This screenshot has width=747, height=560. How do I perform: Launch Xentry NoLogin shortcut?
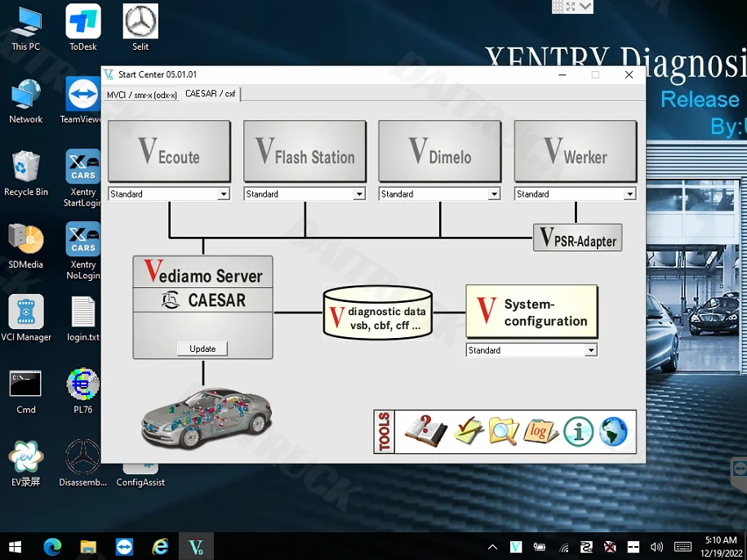[x=83, y=251]
